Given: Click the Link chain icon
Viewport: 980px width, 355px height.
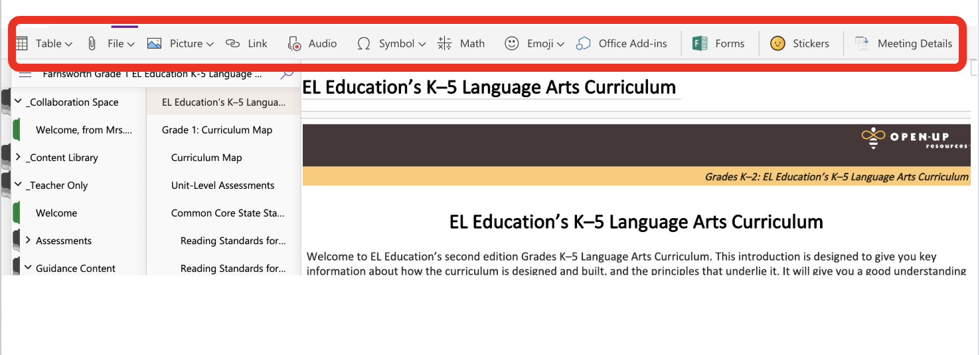Looking at the screenshot, I should 232,43.
